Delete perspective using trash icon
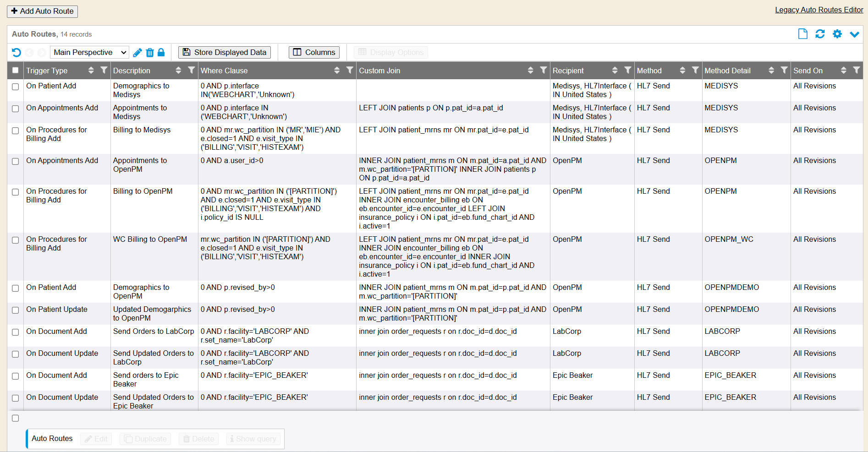This screenshot has height=452, width=868. (x=150, y=52)
